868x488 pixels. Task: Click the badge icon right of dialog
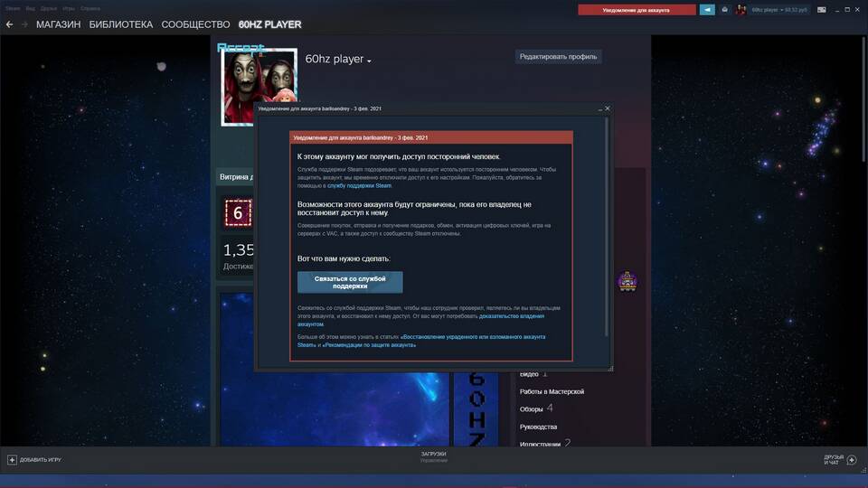pos(627,280)
